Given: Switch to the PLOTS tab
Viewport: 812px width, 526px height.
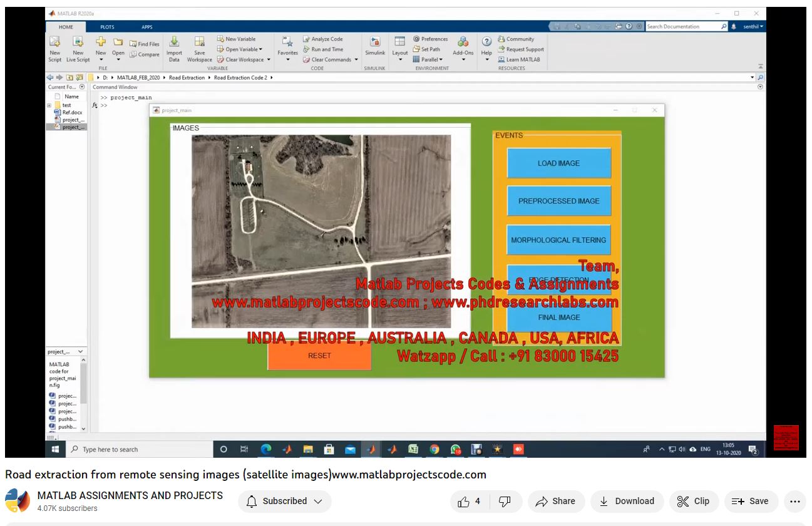Looking at the screenshot, I should coord(107,27).
